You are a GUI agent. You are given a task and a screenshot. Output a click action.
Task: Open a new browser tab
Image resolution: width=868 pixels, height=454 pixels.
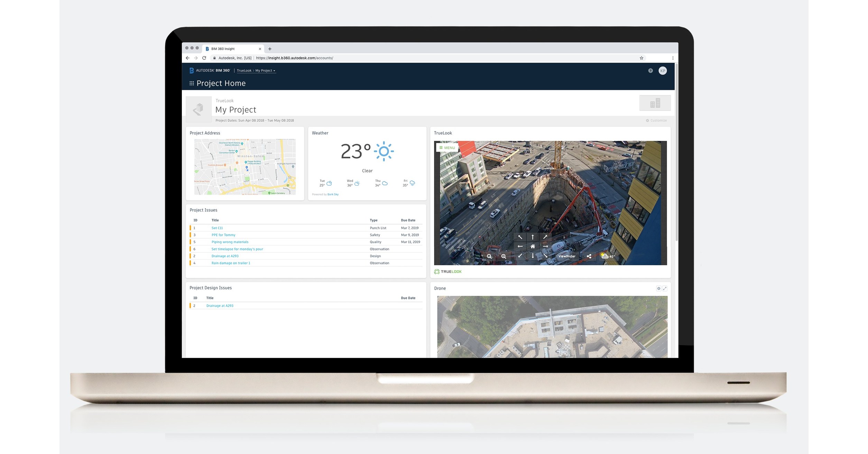pos(270,49)
